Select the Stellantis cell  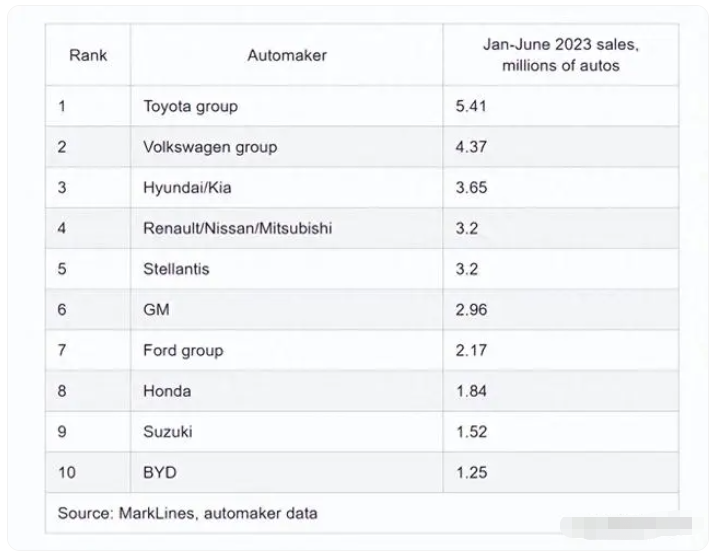[x=178, y=269]
